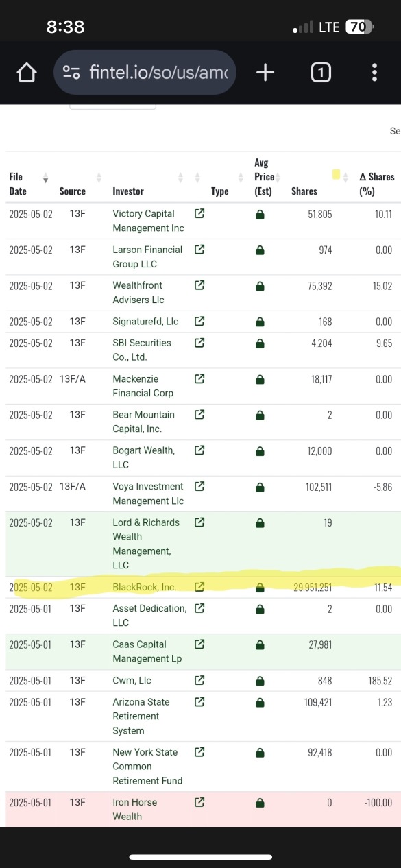Viewport: 401px width, 868px height.
Task: Open external link icon for BlackRock, Inc.
Action: coord(199,587)
